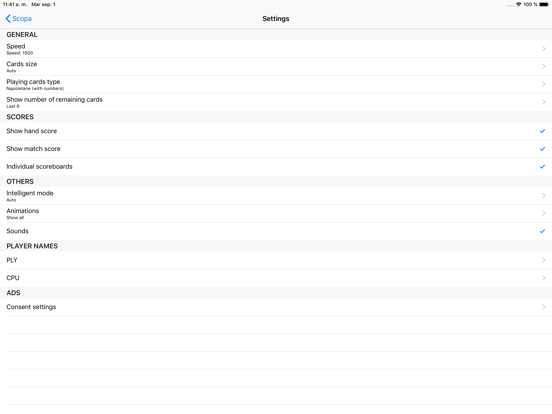Tap the 11:41 a. m. clock text
This screenshot has height=414, width=552.
tap(14, 4)
